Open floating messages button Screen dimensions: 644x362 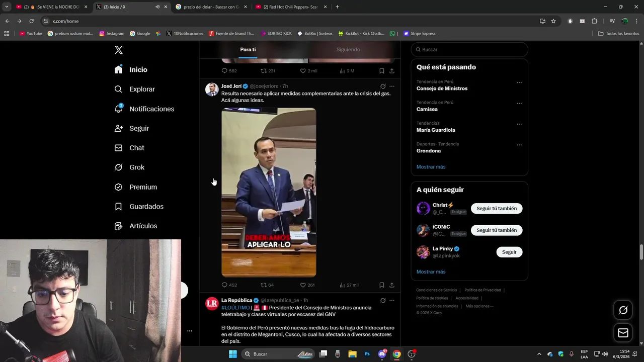coord(623,333)
